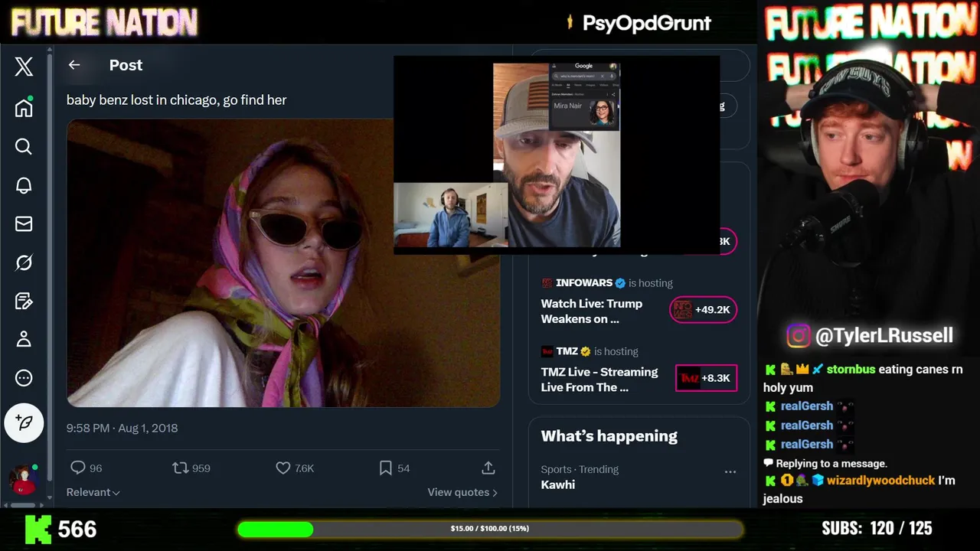Open TMZ Live - Streaming Live broadcast
The height and width of the screenshot is (551, 980).
coord(599,379)
